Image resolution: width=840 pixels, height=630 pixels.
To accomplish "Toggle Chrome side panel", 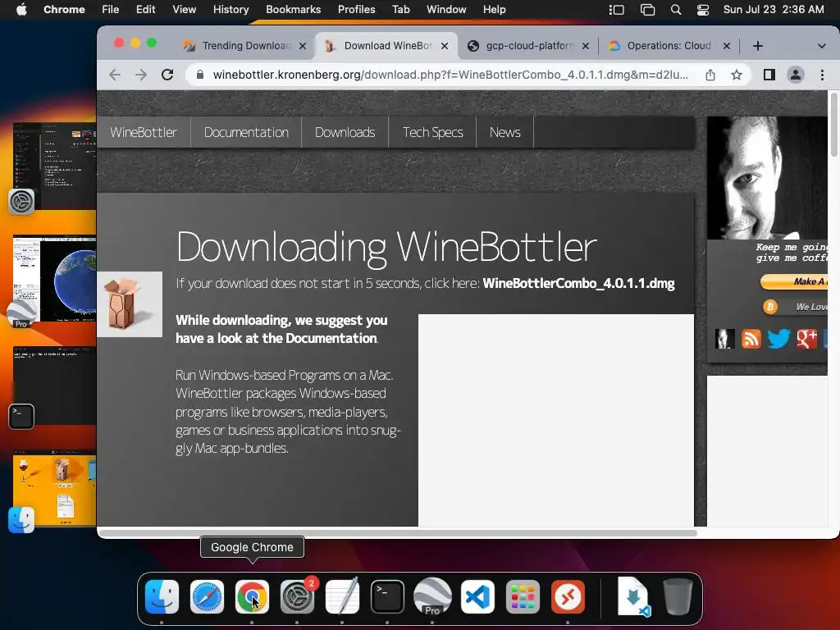I will [x=769, y=75].
